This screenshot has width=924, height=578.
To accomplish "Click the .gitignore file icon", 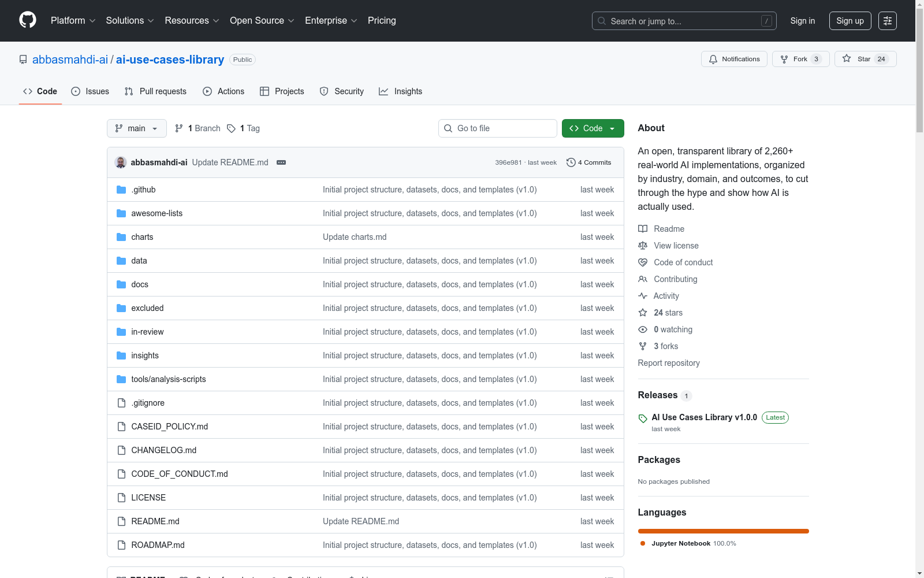I will pos(121,403).
